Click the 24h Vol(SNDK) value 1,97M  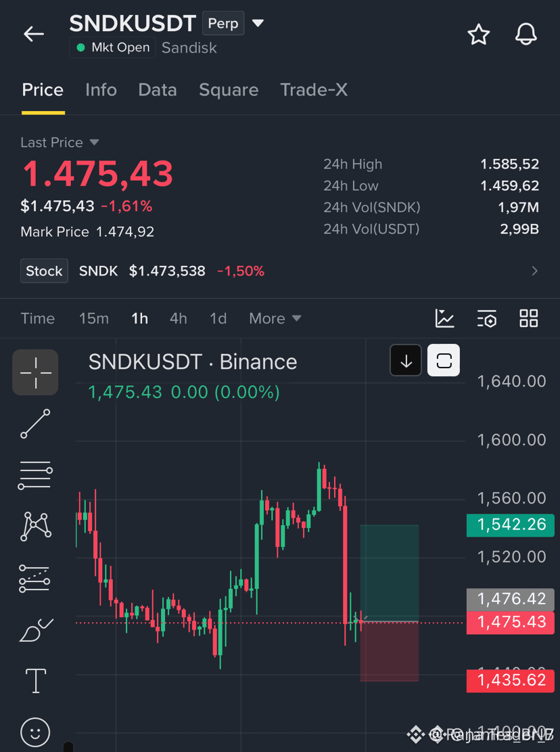518,207
